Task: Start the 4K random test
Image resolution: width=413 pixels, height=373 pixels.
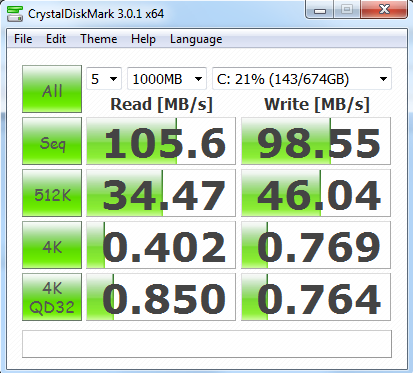Action: [52, 245]
